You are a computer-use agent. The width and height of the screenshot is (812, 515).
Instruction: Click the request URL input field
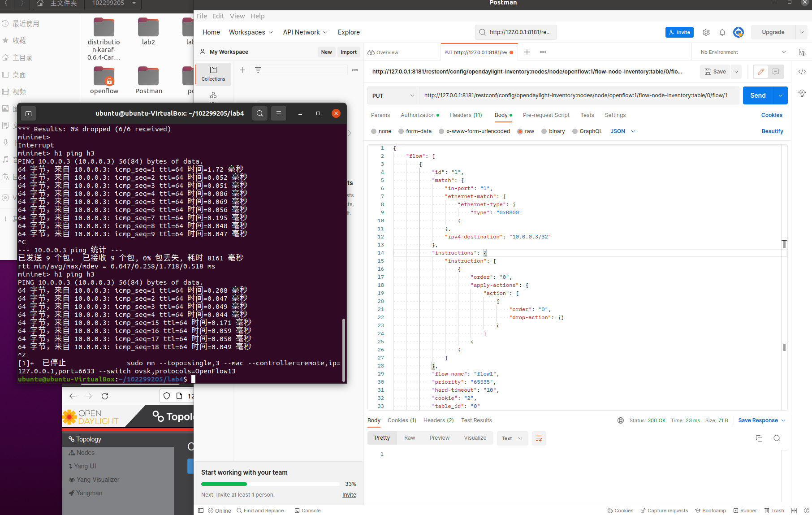click(x=579, y=95)
